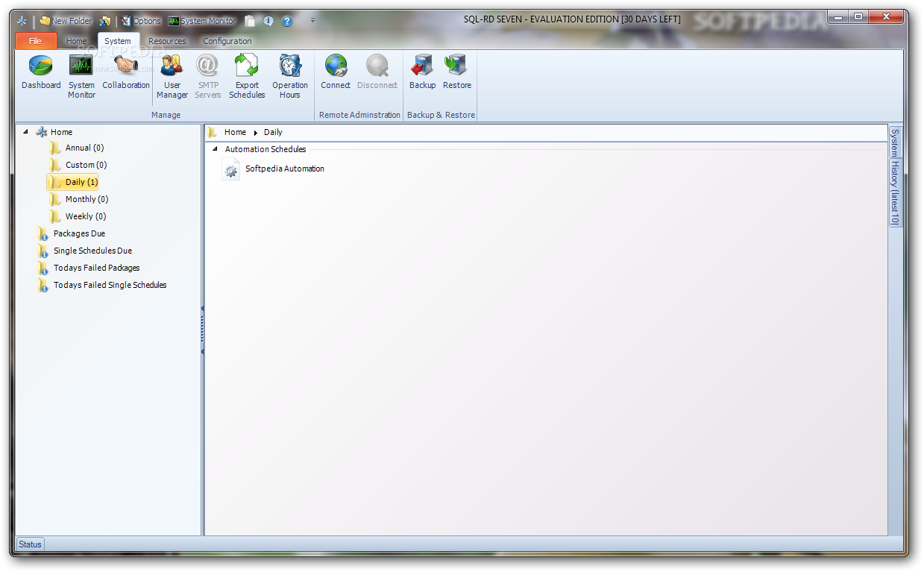Open Options from quick access toolbar

141,21
